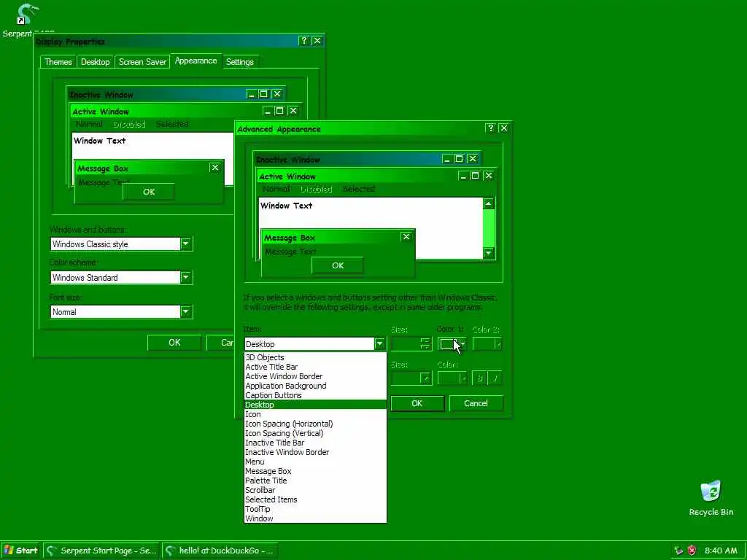
Task: Click the item Size spinner field
Action: [x=411, y=344]
